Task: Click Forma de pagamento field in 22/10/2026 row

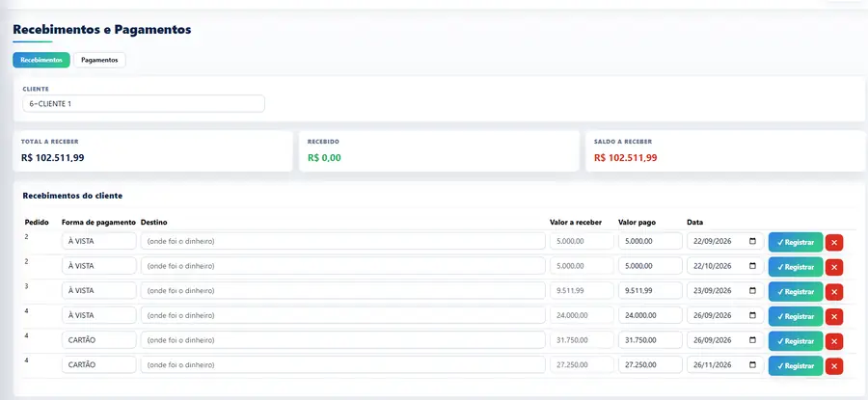Action: coord(98,266)
